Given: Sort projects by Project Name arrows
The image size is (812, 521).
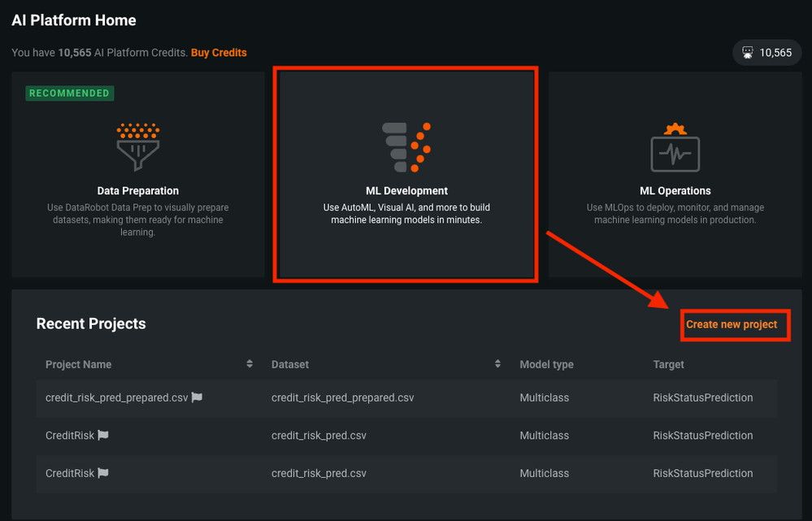Looking at the screenshot, I should point(250,364).
